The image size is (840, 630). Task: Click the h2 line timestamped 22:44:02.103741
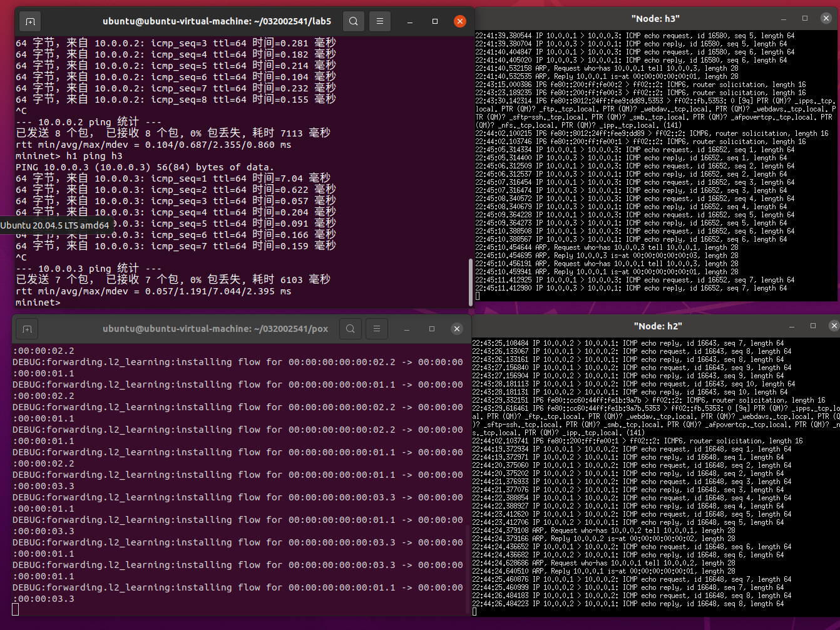[x=637, y=441]
